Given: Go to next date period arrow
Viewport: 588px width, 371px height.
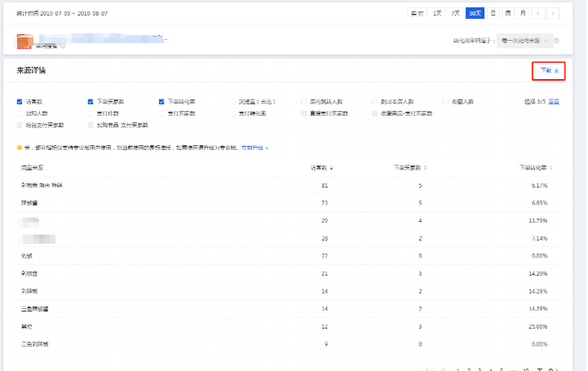Looking at the screenshot, I should pos(554,13).
